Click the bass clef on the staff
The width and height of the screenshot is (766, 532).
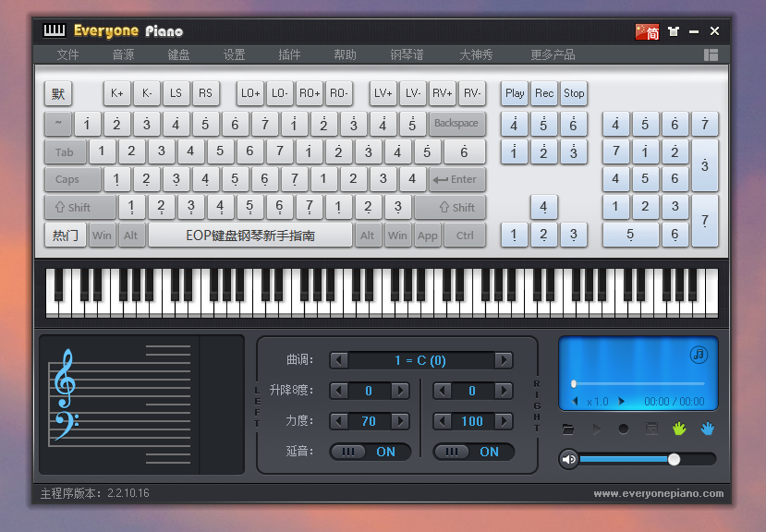[66, 426]
